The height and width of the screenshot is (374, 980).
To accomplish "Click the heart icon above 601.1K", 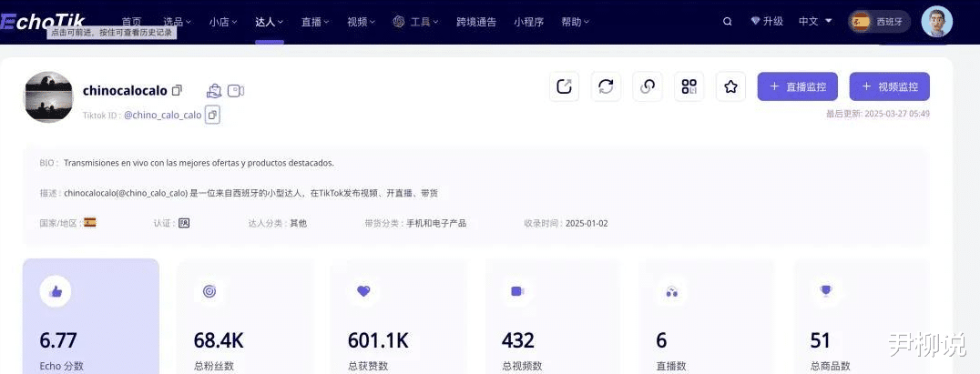I will point(363,291).
